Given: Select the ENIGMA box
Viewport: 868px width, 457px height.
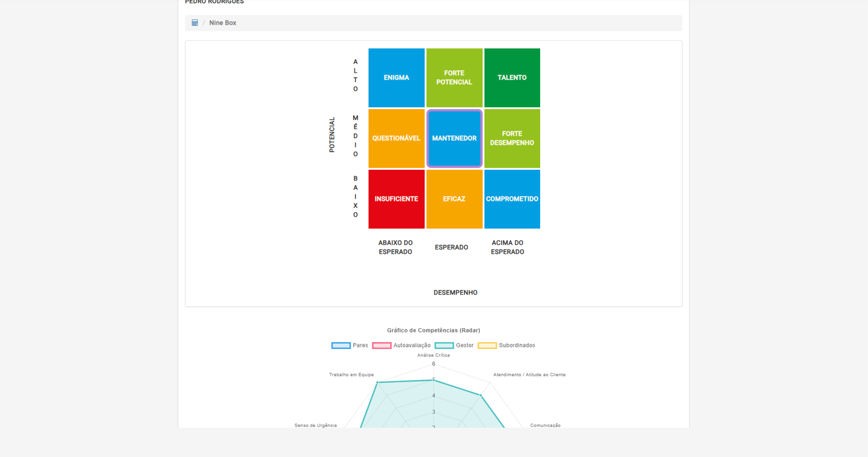Looking at the screenshot, I should coord(396,78).
